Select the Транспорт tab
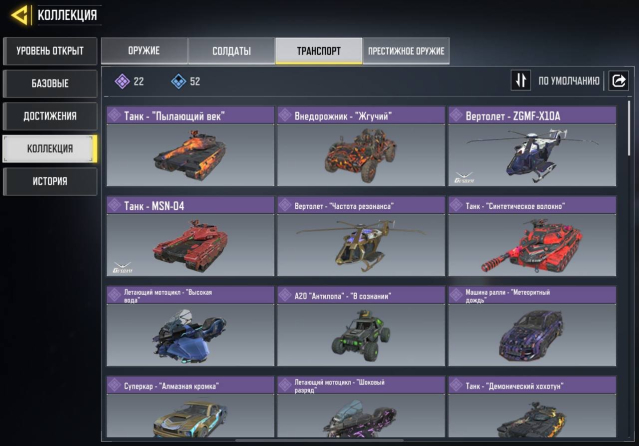 [319, 51]
